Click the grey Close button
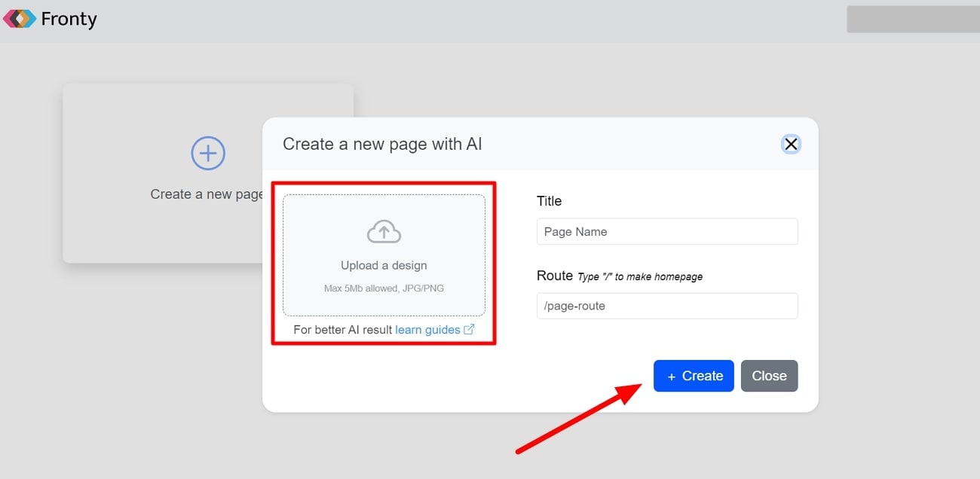Image resolution: width=980 pixels, height=479 pixels. tap(769, 376)
